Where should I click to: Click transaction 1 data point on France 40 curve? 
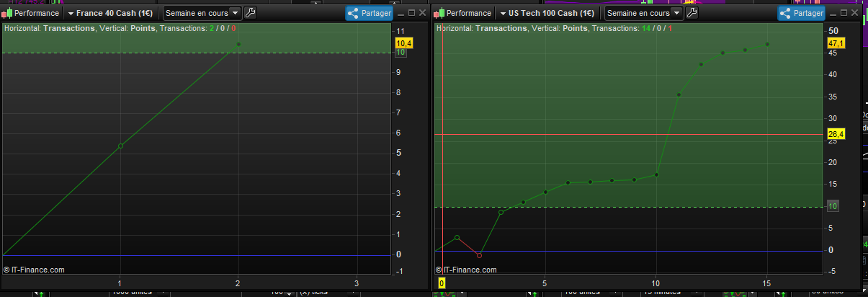point(120,146)
